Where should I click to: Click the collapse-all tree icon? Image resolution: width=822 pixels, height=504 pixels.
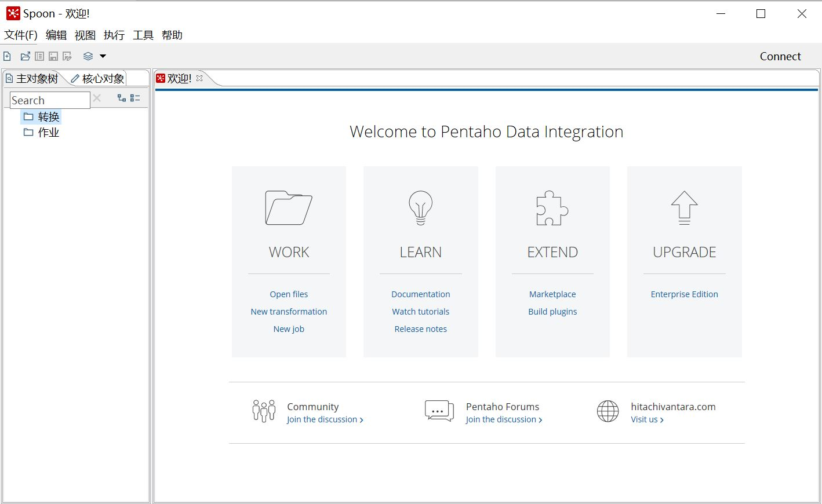[x=135, y=98]
